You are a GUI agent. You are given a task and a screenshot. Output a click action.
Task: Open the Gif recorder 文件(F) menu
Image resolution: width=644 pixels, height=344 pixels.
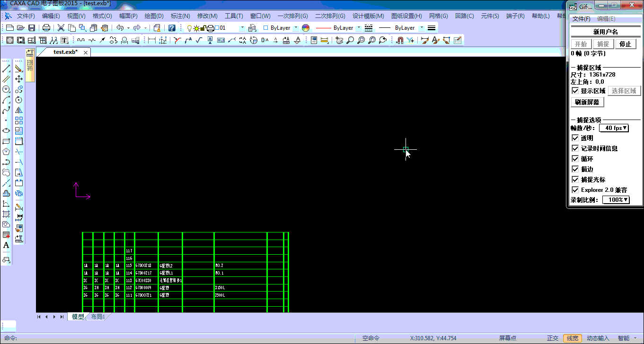tap(582, 19)
